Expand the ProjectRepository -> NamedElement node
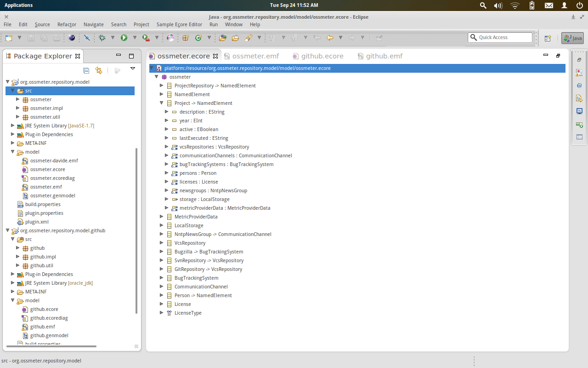 (x=162, y=86)
